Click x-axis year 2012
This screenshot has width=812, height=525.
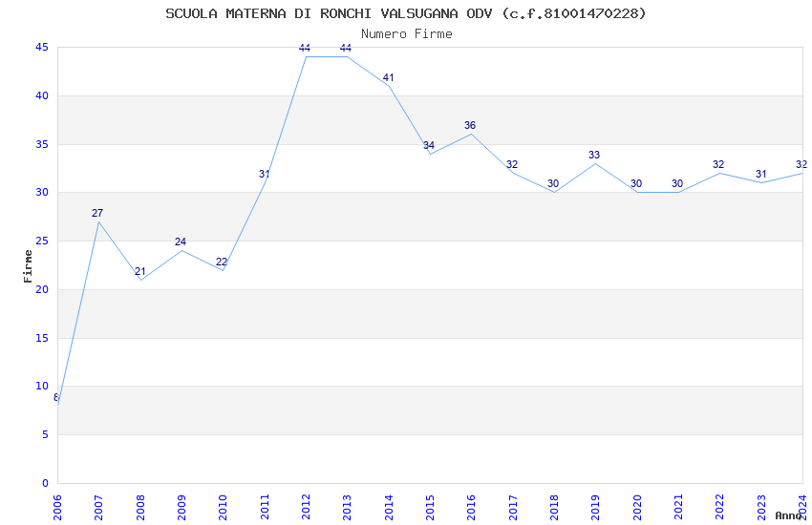(306, 508)
